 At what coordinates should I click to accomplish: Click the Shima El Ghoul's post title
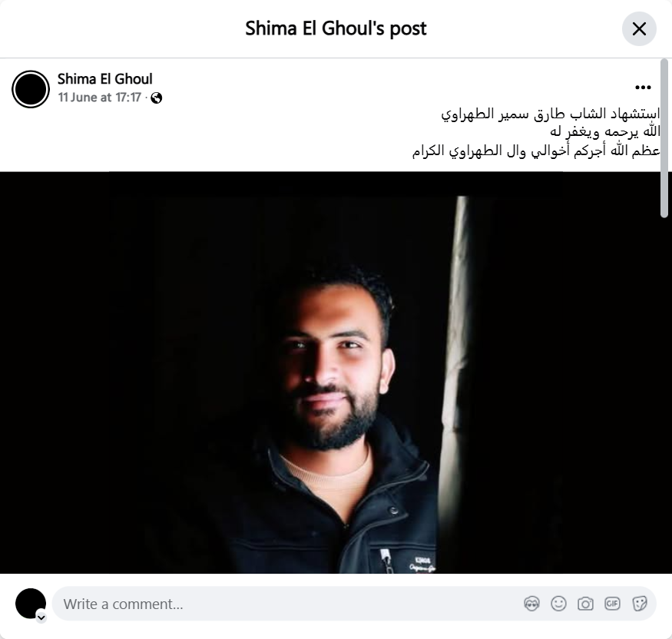336,28
